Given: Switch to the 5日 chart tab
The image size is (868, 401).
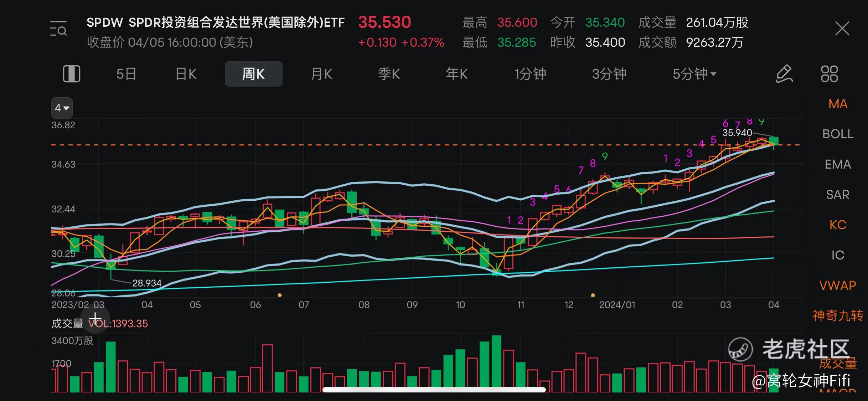Looking at the screenshot, I should 126,74.
